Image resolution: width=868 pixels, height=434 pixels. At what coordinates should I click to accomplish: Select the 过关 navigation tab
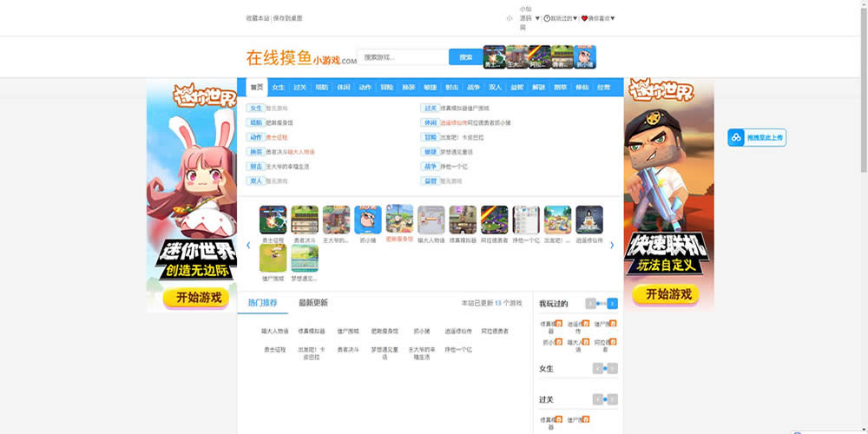tap(300, 88)
